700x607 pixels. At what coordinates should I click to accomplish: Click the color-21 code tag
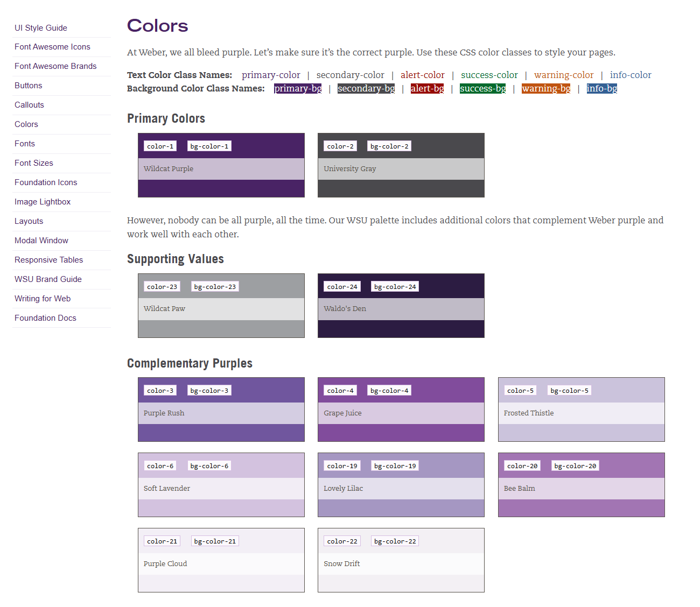162,541
